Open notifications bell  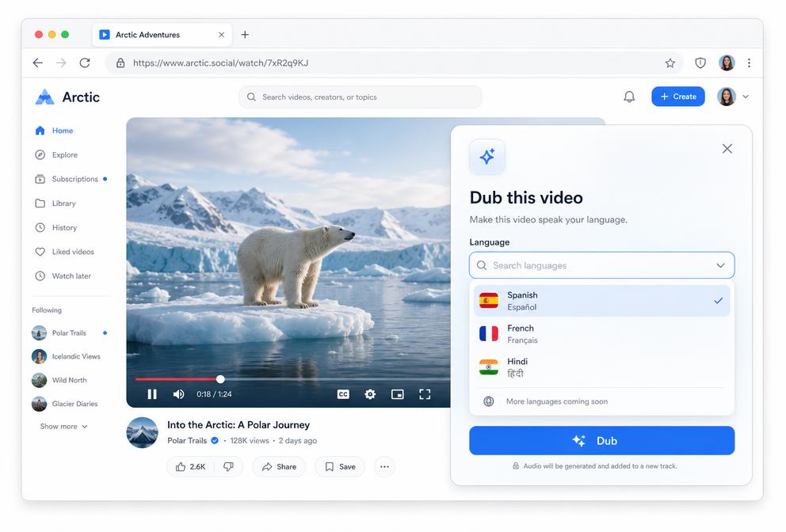tap(629, 97)
